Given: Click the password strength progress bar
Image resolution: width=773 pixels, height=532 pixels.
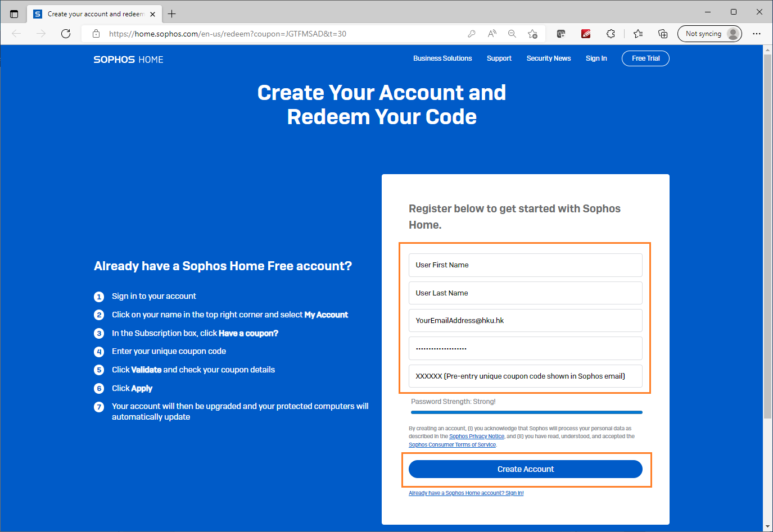Looking at the screenshot, I should (x=526, y=412).
